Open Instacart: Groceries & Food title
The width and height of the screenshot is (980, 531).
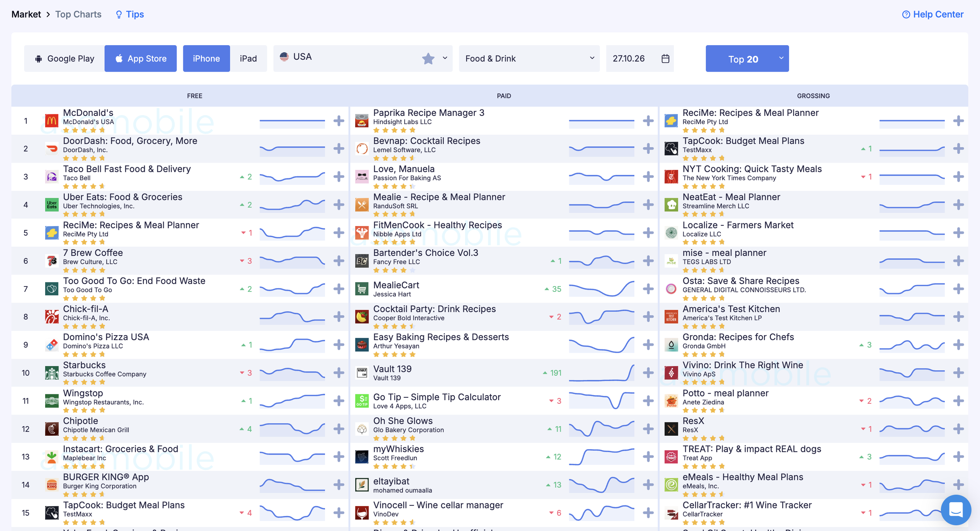121,449
